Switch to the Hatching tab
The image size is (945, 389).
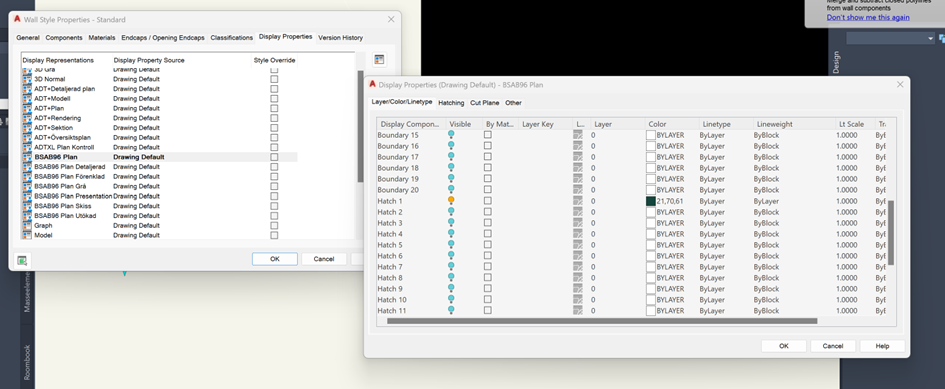pos(451,103)
